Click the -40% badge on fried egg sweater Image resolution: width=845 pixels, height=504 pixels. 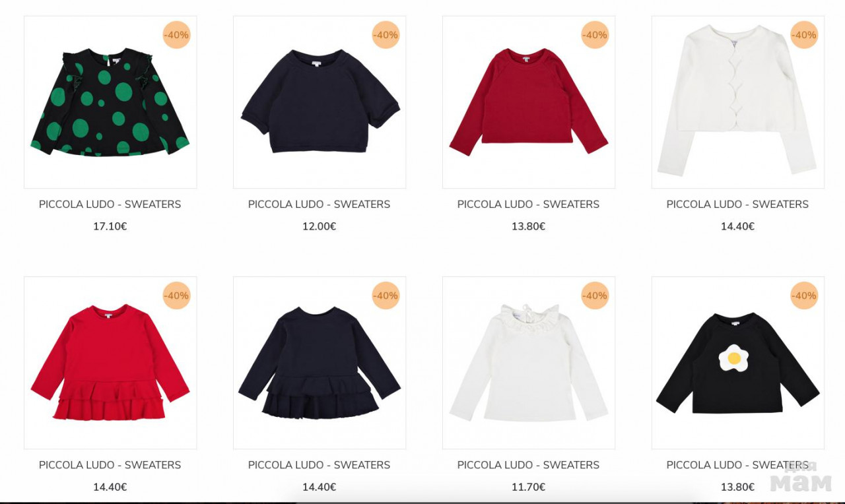(804, 296)
